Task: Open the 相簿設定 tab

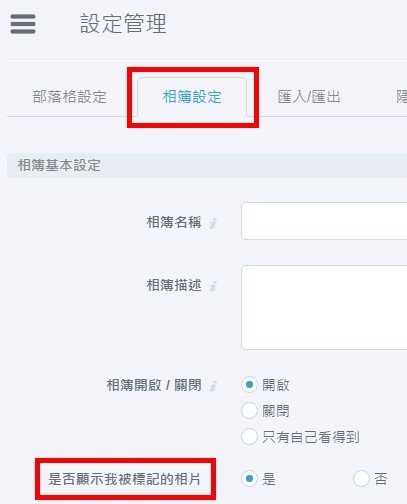Action: [192, 97]
